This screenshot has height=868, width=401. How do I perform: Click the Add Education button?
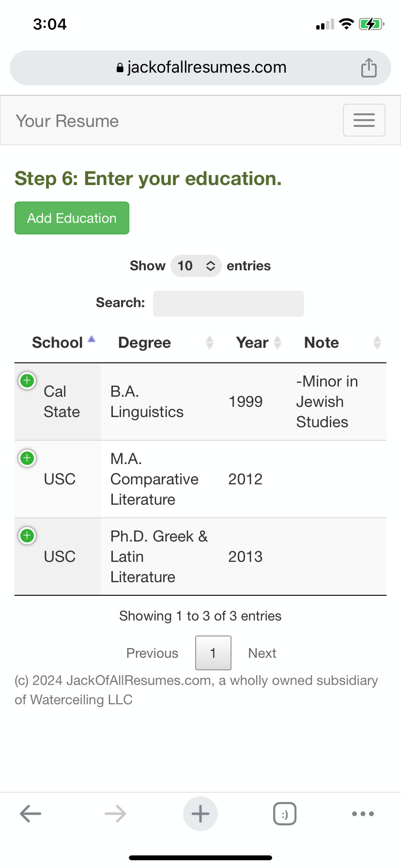click(72, 218)
